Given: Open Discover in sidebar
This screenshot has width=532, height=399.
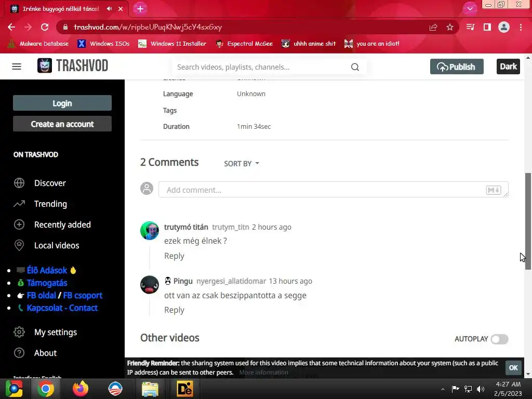Looking at the screenshot, I should click(50, 183).
